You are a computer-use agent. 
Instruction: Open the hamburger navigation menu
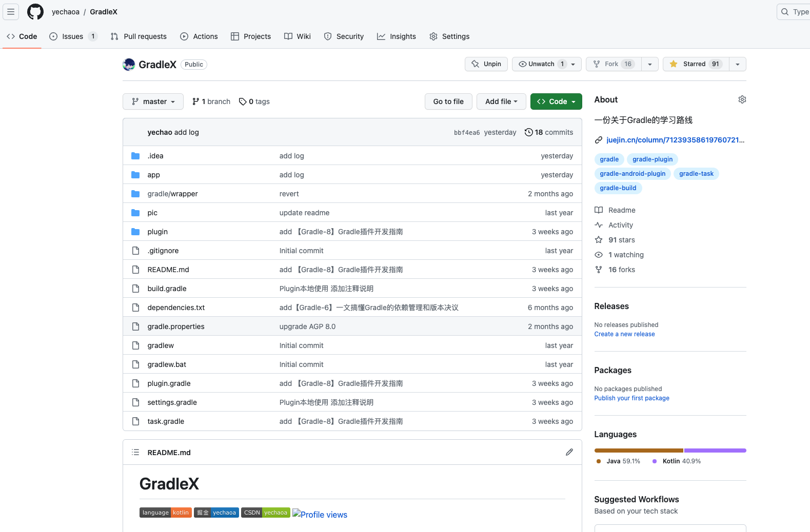coord(11,11)
